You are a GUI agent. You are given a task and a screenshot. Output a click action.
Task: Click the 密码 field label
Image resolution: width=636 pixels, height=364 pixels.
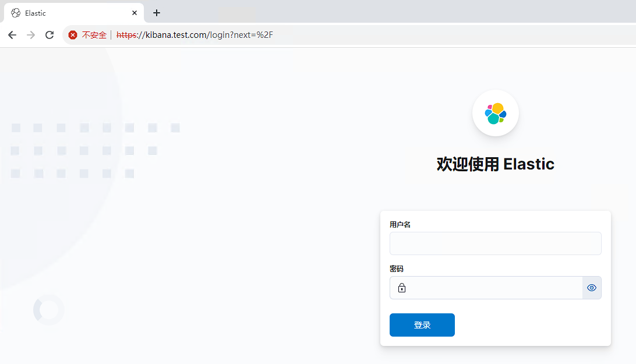point(396,268)
